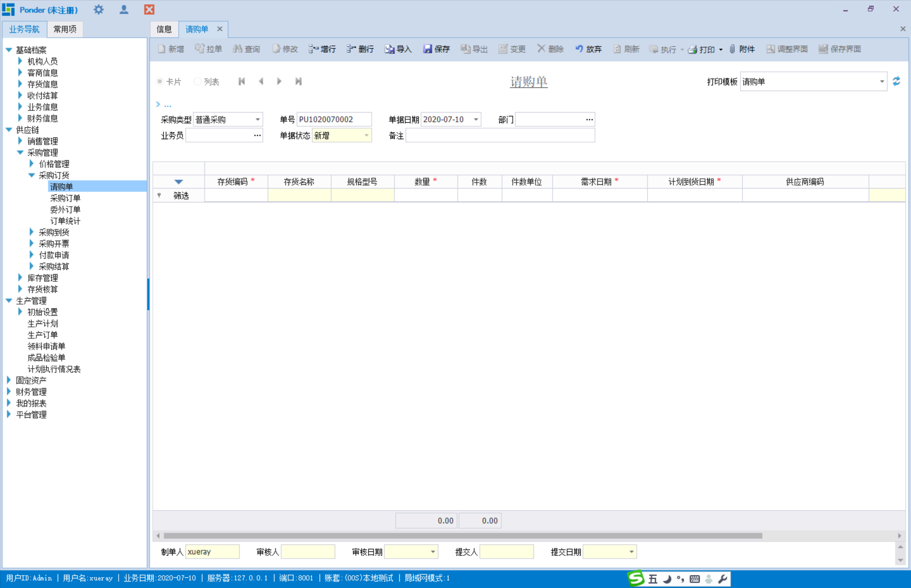Open the purchase type (采购类型) dropdown
The width and height of the screenshot is (911, 588).
pyautogui.click(x=258, y=119)
